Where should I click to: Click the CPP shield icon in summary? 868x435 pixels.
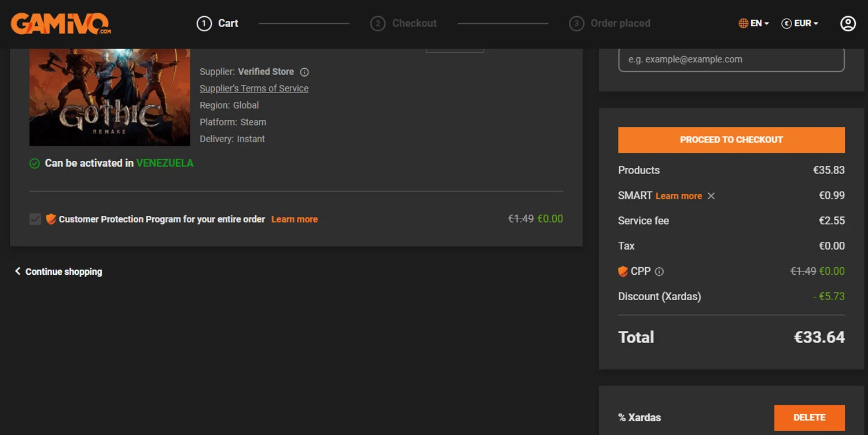pyautogui.click(x=623, y=271)
